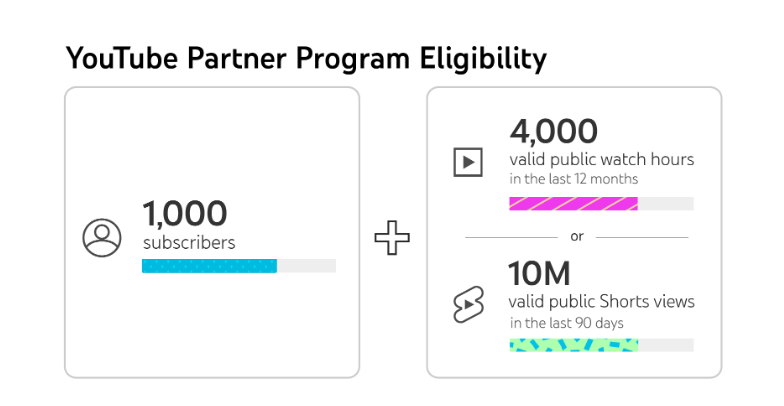Click the 1,000 subscribers number
Image resolution: width=784 pixels, height=406 pixels.
click(x=185, y=214)
